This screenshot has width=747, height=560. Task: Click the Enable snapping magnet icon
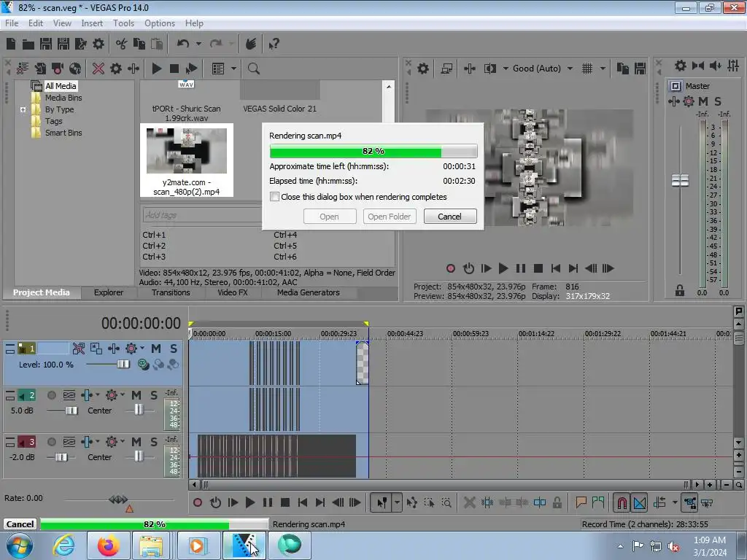click(622, 502)
